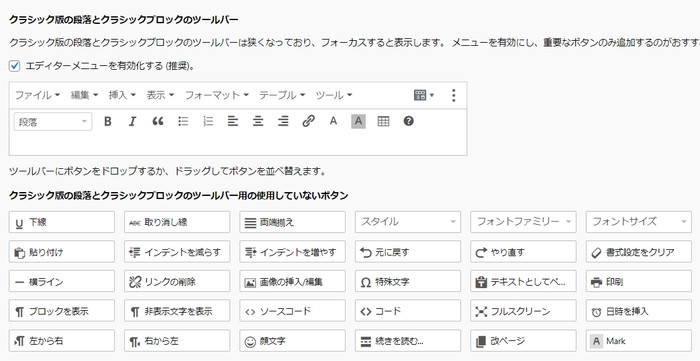Select the 顔文字 emoticon button

(x=292, y=341)
